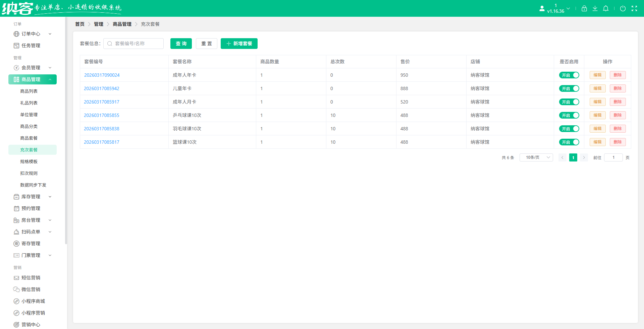Image resolution: width=644 pixels, height=329 pixels.
Task: Toggle fullscreen mode icon
Action: pyautogui.click(x=634, y=8)
